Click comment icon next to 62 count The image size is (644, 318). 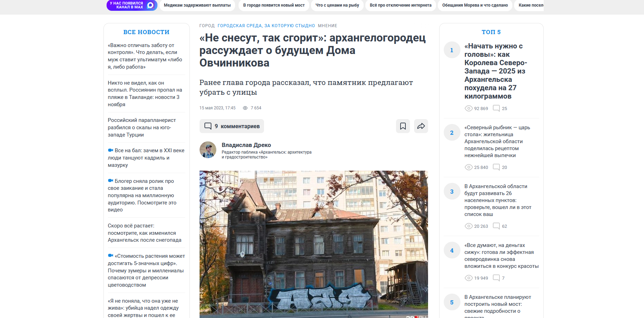pyautogui.click(x=496, y=226)
